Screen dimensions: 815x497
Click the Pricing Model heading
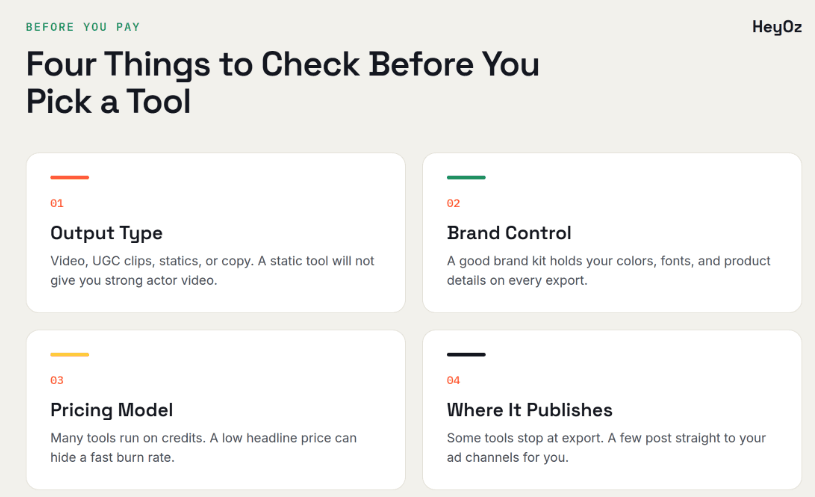tap(112, 410)
